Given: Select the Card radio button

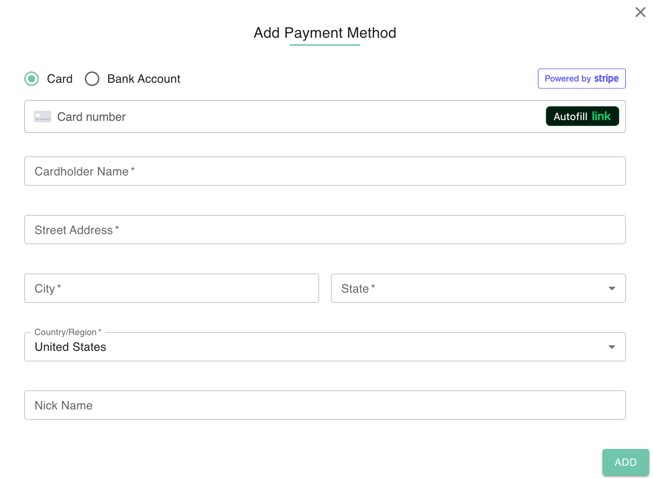Looking at the screenshot, I should (32, 79).
